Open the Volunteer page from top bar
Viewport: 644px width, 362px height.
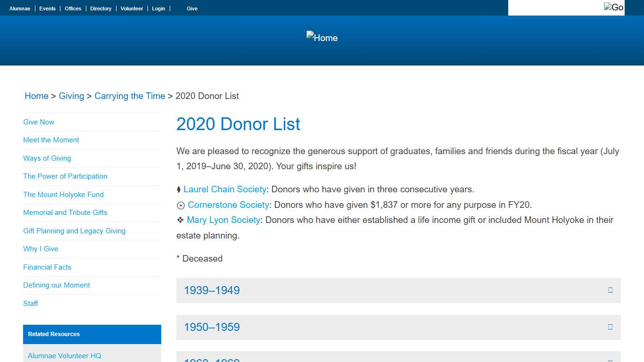pos(132,8)
